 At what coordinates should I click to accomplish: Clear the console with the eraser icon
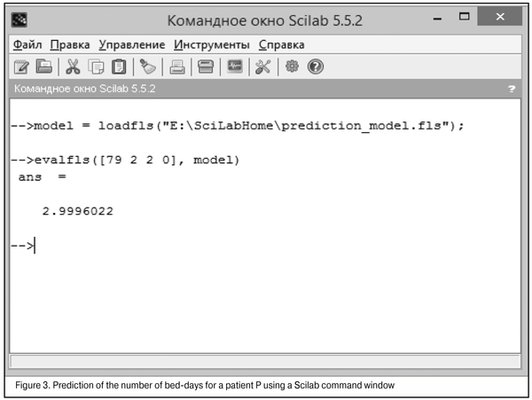148,67
